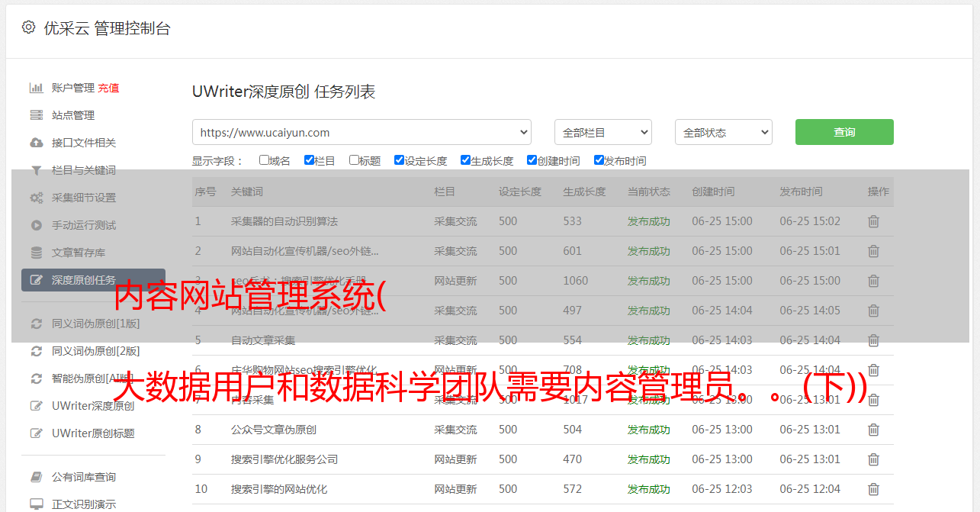Delete row 1 using its trash icon
The image size is (980, 512).
point(873,221)
